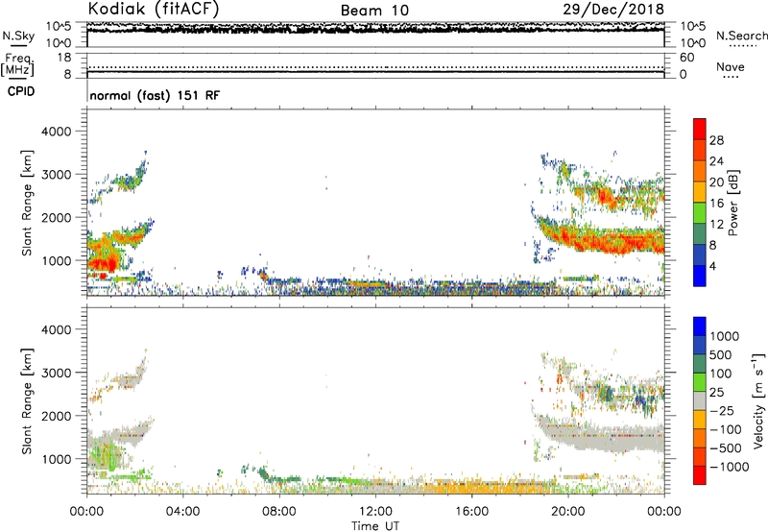This screenshot has height=532, width=768.
Task: Click the strong red echo near 00:30 power panel
Action: click(102, 265)
